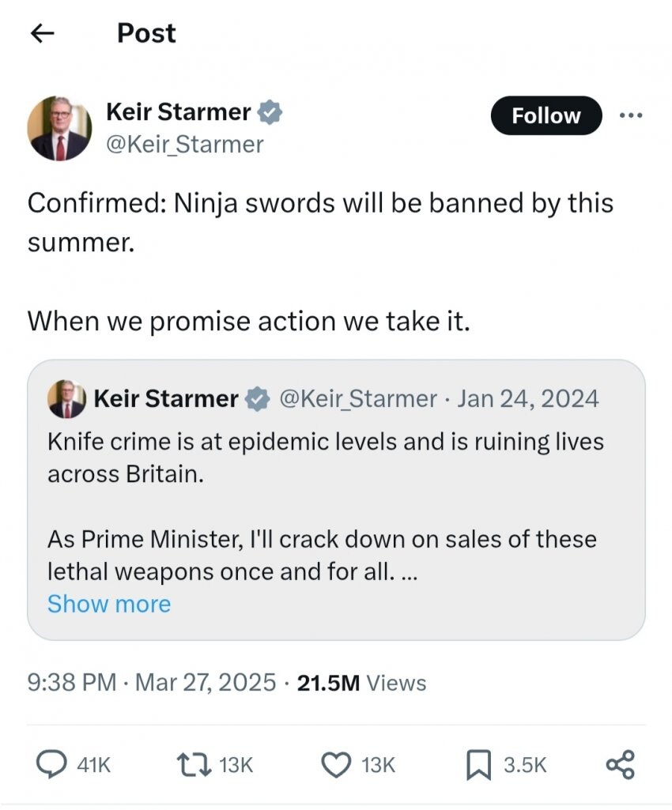Open the three-dot more options menu
Image resolution: width=672 pixels, height=810 pixels.
631,115
